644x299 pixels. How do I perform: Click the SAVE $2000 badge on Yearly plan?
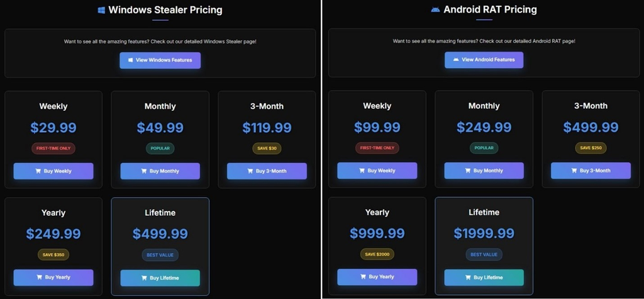[x=377, y=254]
